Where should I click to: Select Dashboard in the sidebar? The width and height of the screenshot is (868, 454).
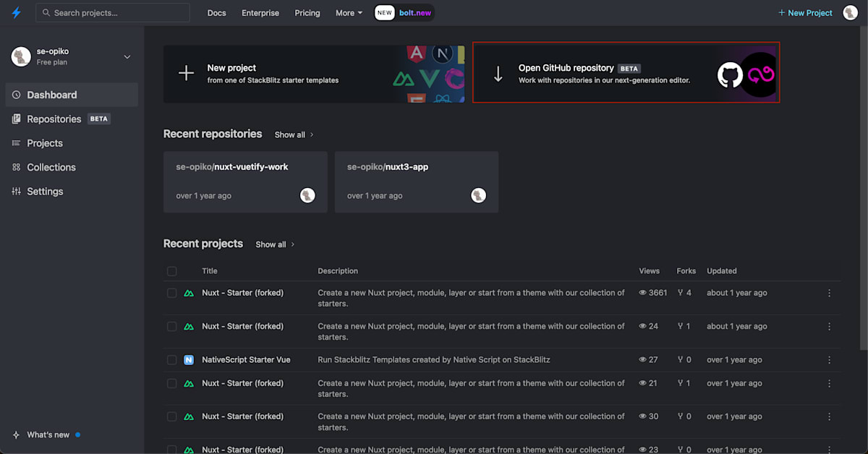(x=72, y=95)
